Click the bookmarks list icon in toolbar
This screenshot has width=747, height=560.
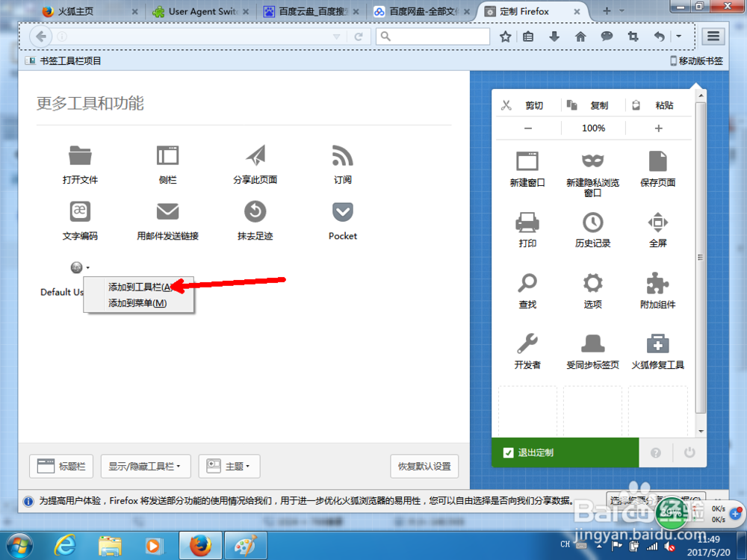[528, 36]
